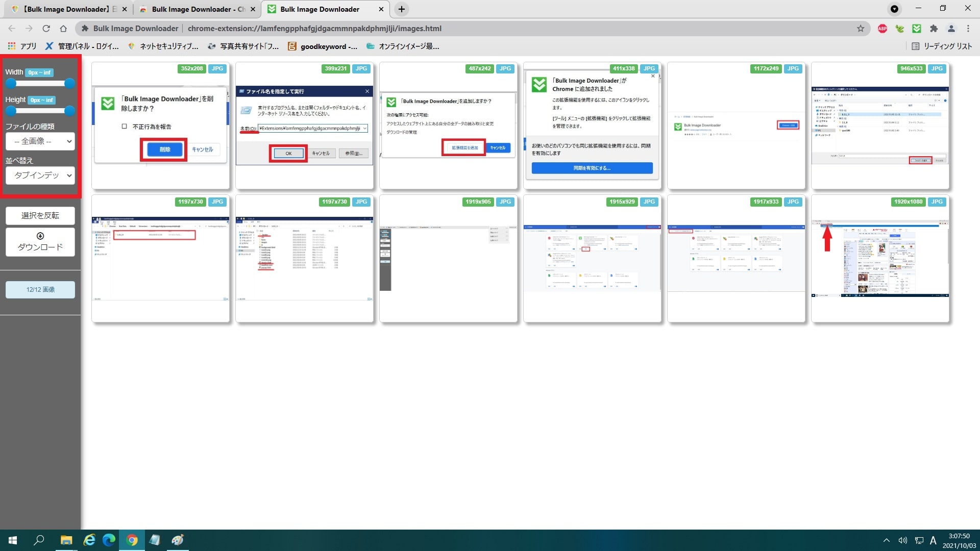This screenshot has height=551, width=980.
Task: Open the 写真共有サイト bookmark
Action: (x=243, y=46)
